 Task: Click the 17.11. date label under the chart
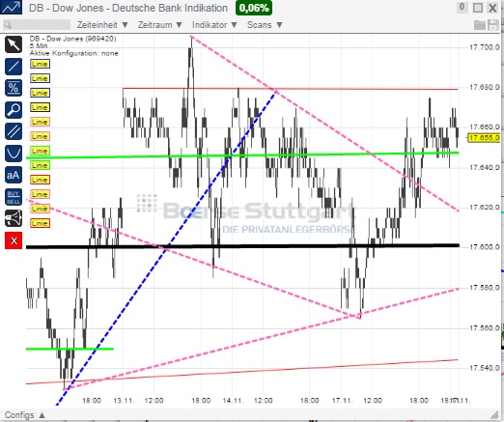click(x=343, y=401)
